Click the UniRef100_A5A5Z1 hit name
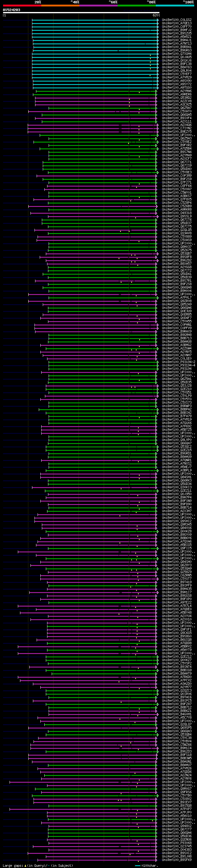Screen dimensions: 197x868 (177, 37)
